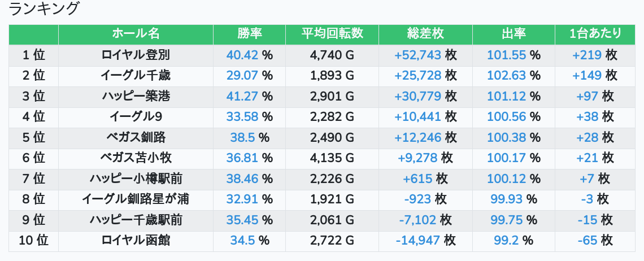Sort by the 勝率 column header
Screen dimensions: 644x261
pos(249,34)
